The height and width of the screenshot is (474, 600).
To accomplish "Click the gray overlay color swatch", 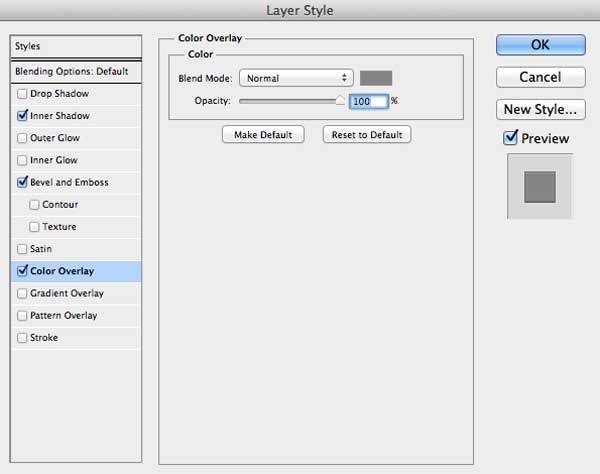I will pos(376,78).
